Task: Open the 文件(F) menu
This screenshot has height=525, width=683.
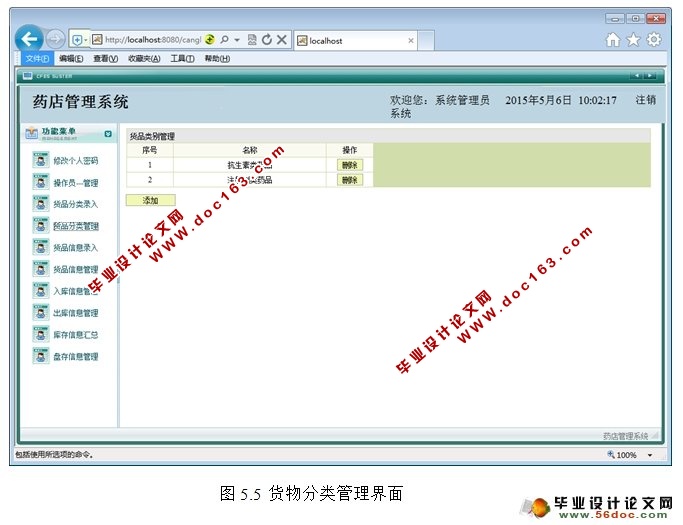Action: (37, 58)
